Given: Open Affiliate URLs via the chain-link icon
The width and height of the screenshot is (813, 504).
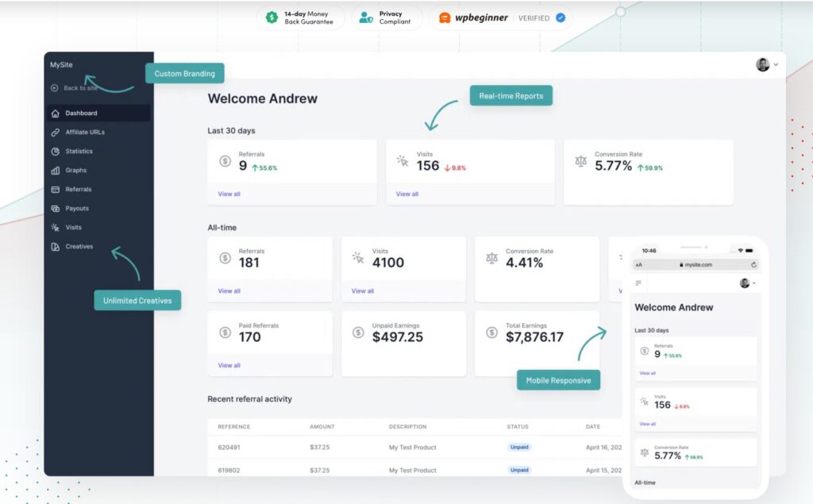Looking at the screenshot, I should coord(54,132).
